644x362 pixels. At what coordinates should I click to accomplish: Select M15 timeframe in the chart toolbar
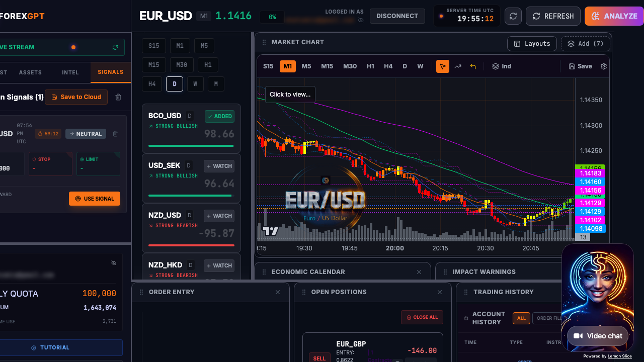pyautogui.click(x=327, y=66)
